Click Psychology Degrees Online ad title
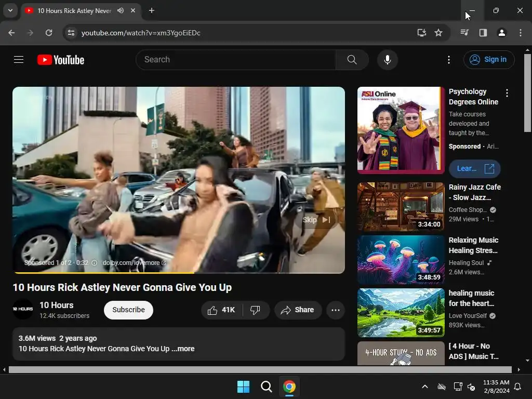532x399 pixels. click(473, 97)
